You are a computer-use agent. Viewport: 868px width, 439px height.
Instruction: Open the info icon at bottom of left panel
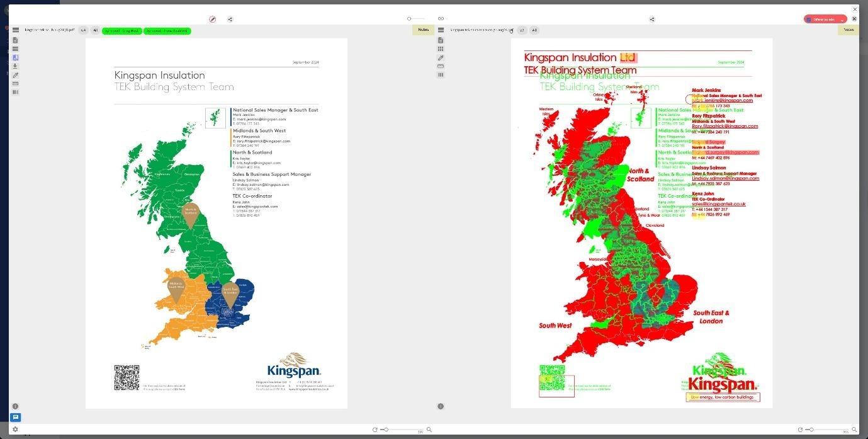pyautogui.click(x=16, y=406)
